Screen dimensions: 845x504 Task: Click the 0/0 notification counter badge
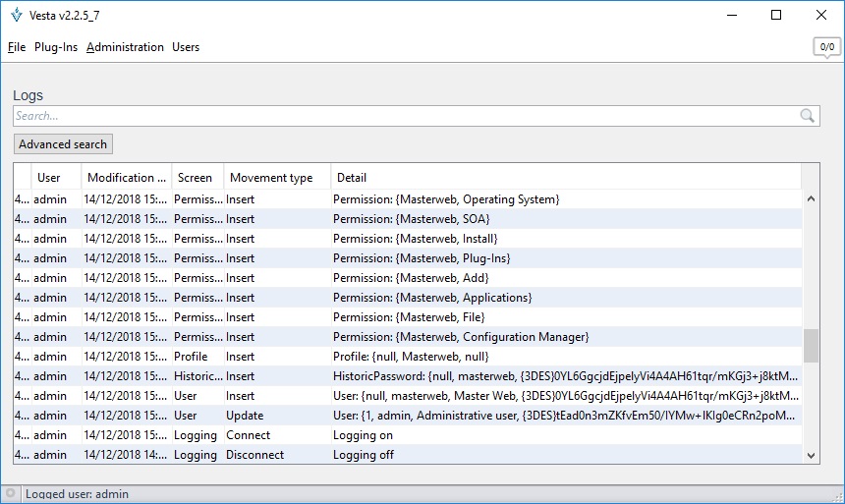pyautogui.click(x=826, y=46)
